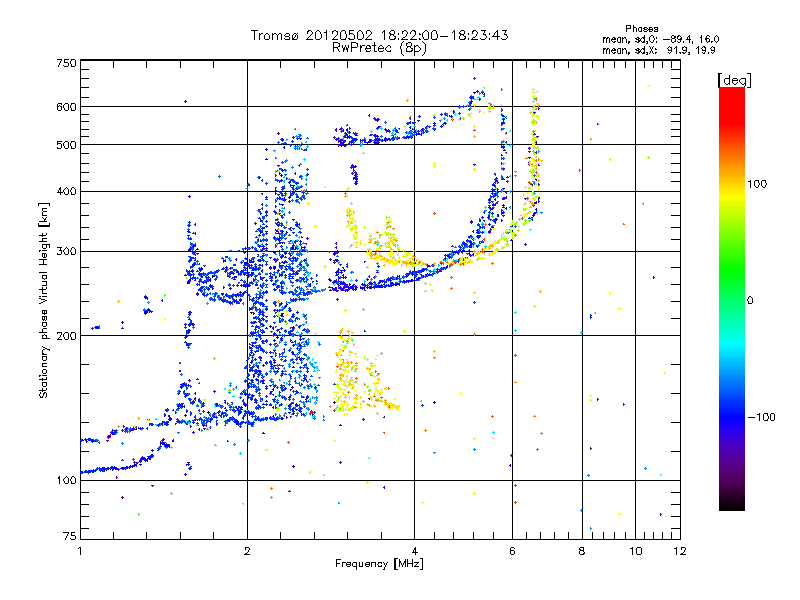Click the y-axis tick label '75'
Image resolution: width=800 pixels, height=600 pixels.
[70, 536]
